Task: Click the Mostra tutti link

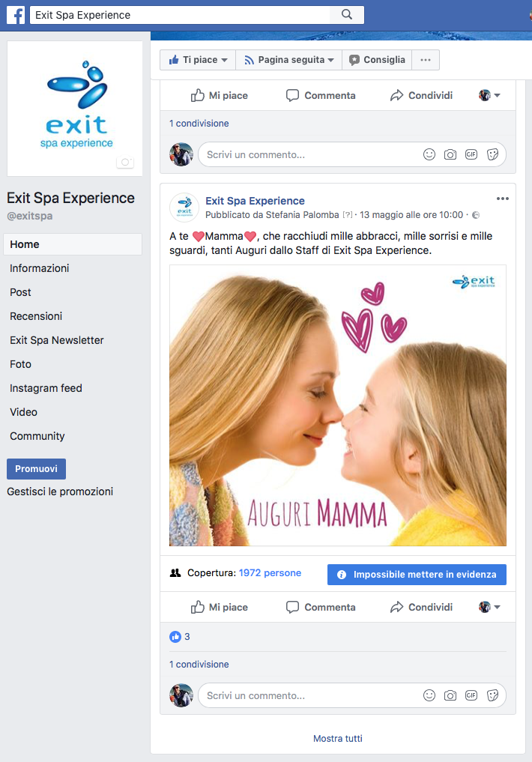Action: pos(337,739)
